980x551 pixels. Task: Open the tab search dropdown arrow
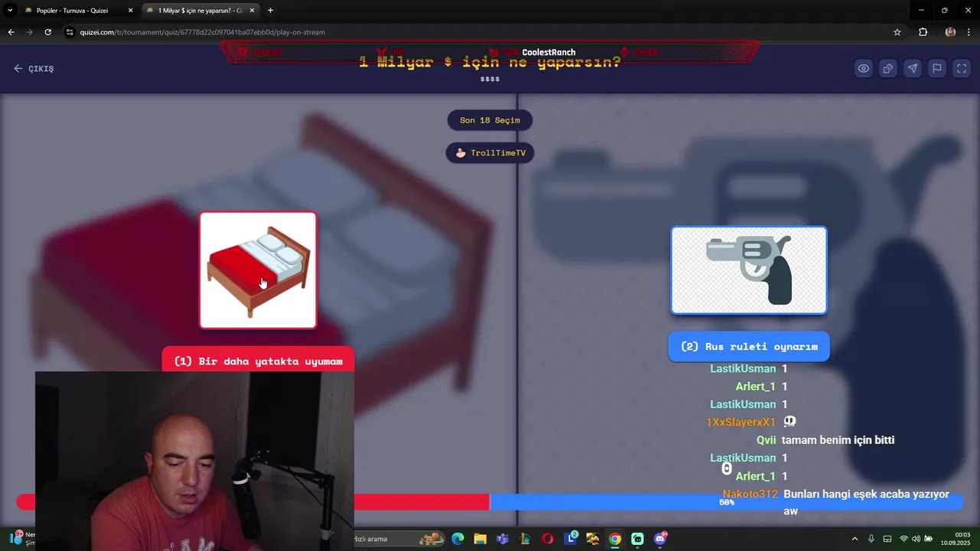(10, 11)
